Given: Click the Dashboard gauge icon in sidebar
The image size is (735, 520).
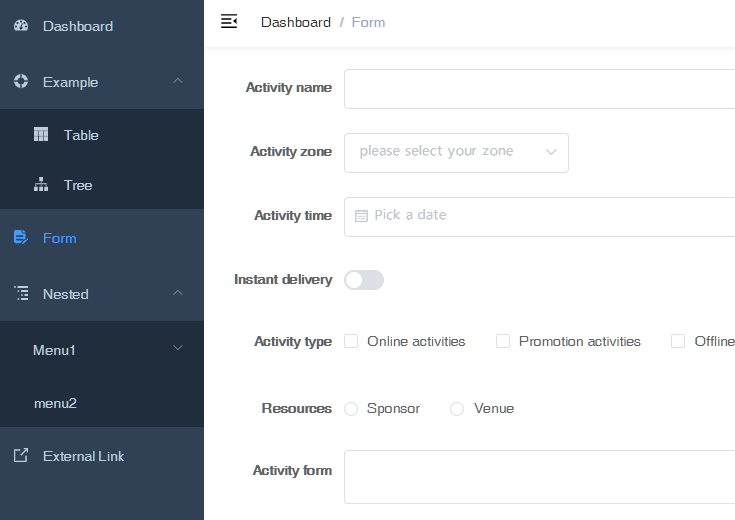Looking at the screenshot, I should click(21, 26).
